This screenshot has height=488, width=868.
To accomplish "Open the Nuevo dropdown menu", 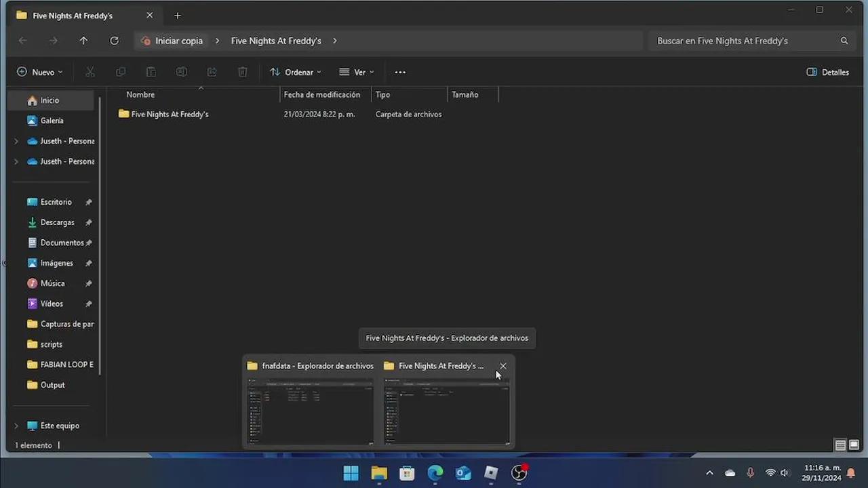I will pos(39,72).
